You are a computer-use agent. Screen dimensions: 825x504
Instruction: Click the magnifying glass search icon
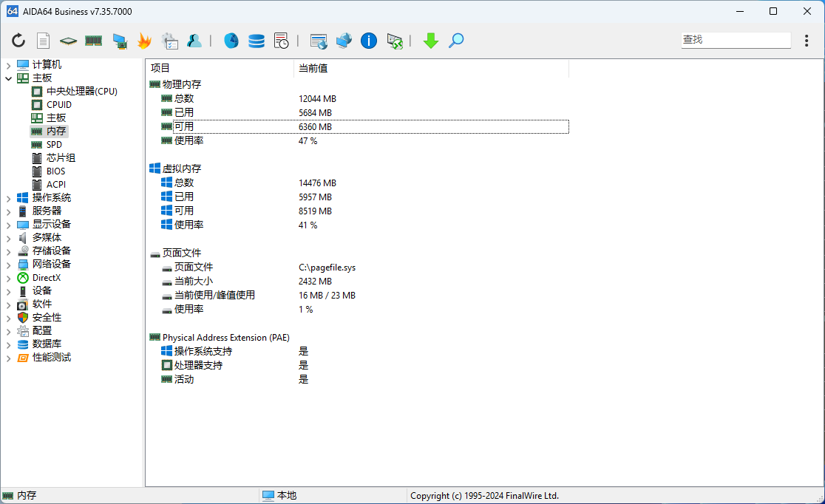pyautogui.click(x=456, y=41)
